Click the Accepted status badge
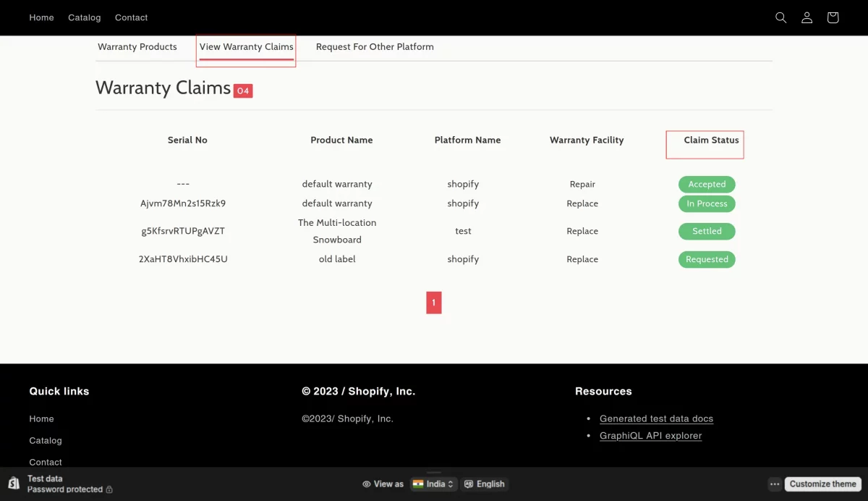Image resolution: width=868 pixels, height=501 pixels. tap(707, 184)
